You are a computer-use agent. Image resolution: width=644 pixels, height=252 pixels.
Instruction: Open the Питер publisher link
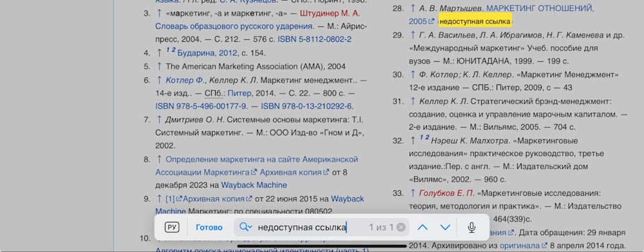239,93
